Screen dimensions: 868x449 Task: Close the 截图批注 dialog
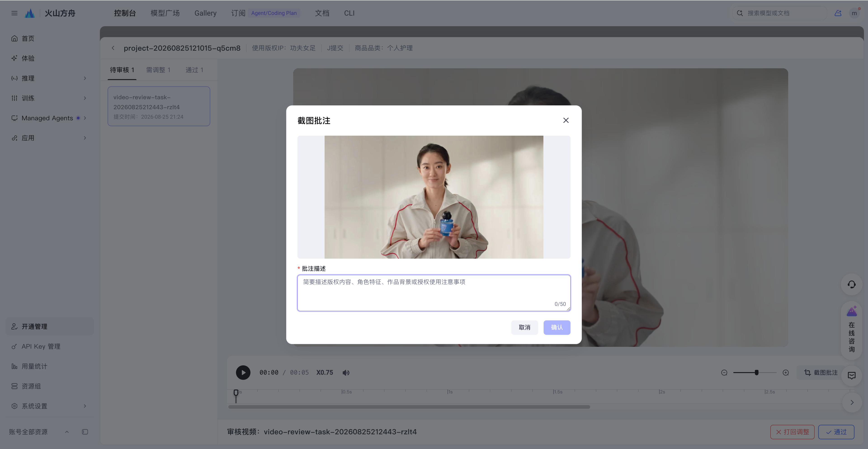[x=566, y=120]
